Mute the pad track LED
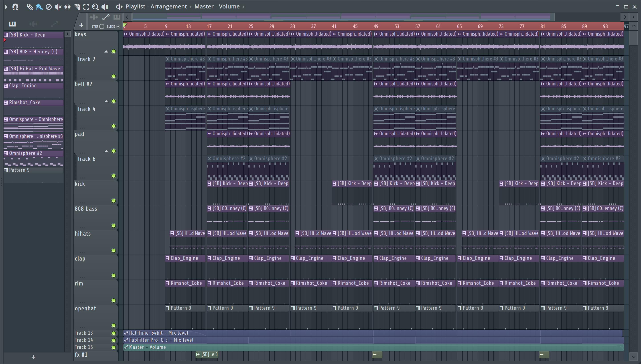Screen dimensions: 641x364 pyautogui.click(x=114, y=151)
